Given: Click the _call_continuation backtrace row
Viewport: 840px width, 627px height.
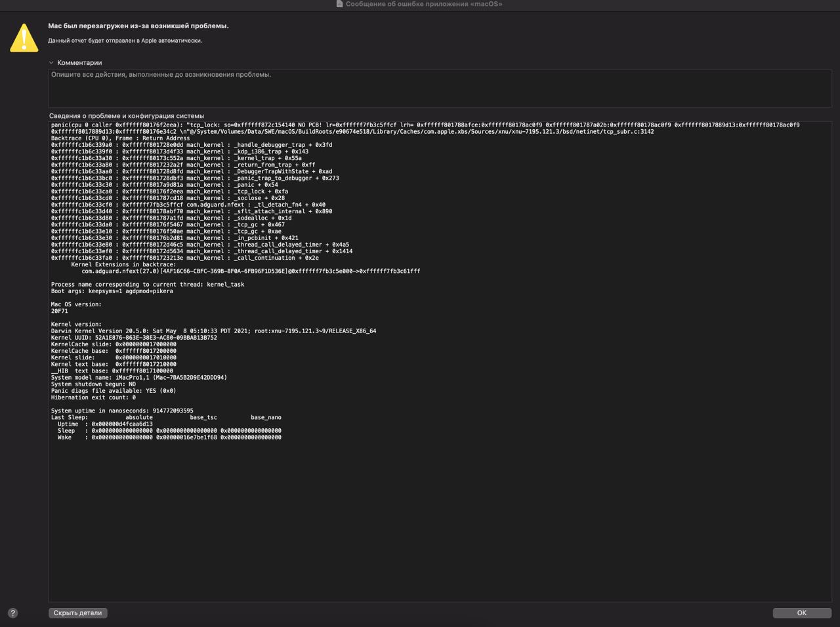Looking at the screenshot, I should point(185,258).
